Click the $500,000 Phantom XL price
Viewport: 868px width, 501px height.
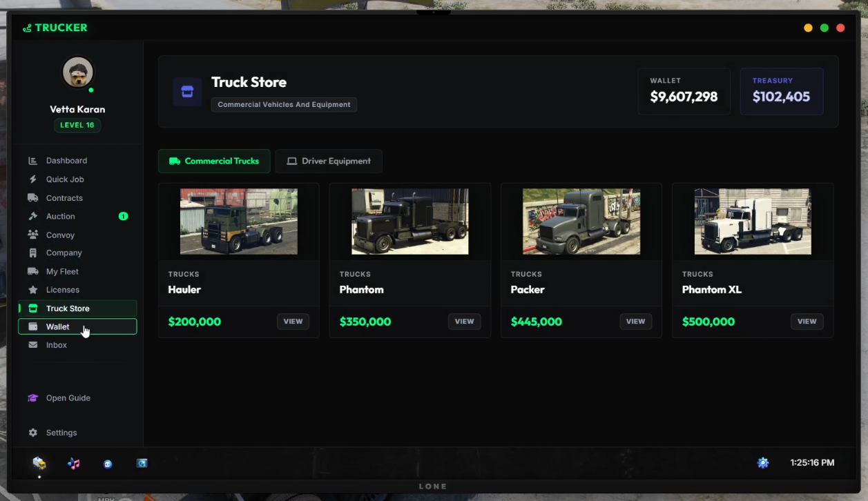pyautogui.click(x=708, y=322)
